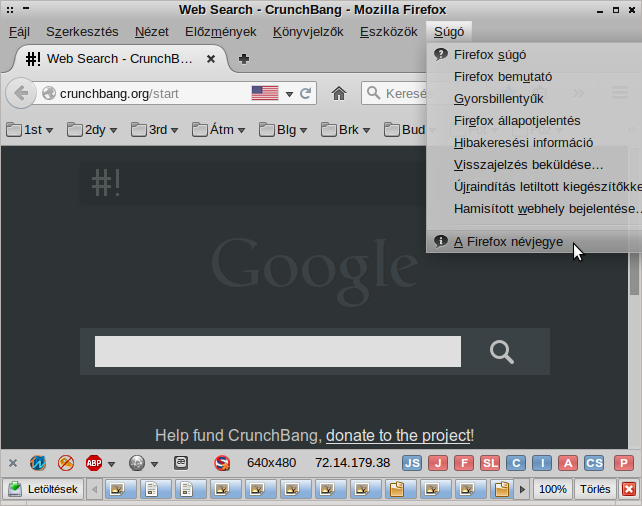Screen dimensions: 642x506
Task: Toggle the J (Java) QuickJava button
Action: (x=438, y=463)
